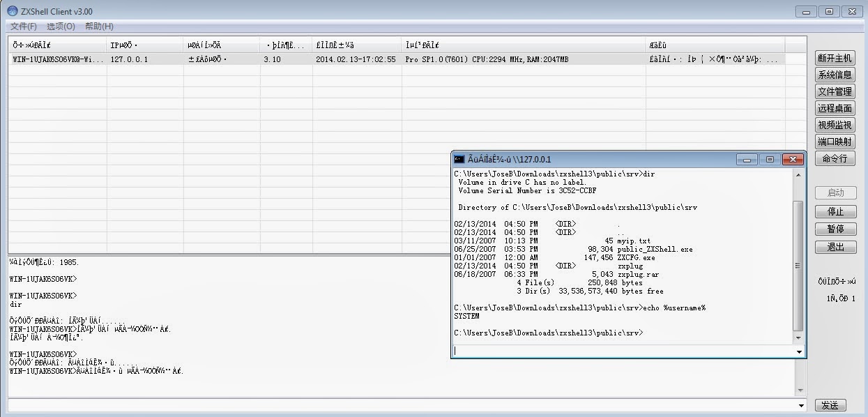
Task: Click the SYSTEM output line in the console
Action: click(466, 316)
